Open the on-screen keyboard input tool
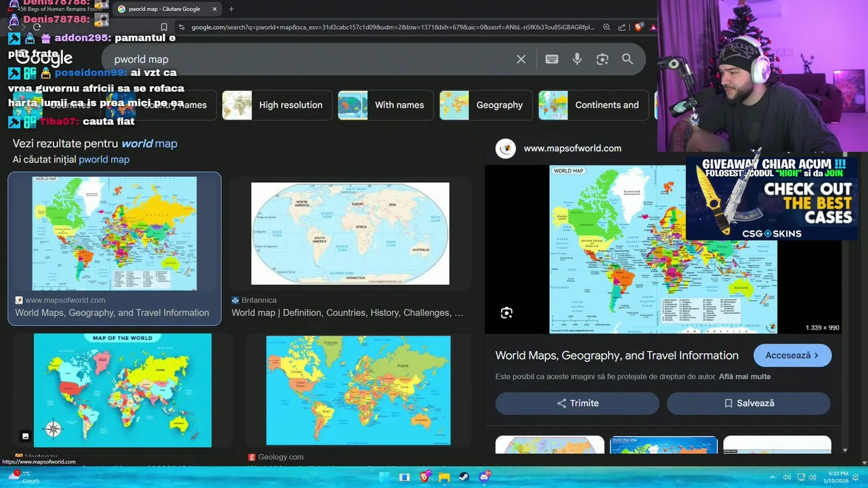Image resolution: width=868 pixels, height=488 pixels. 551,59
